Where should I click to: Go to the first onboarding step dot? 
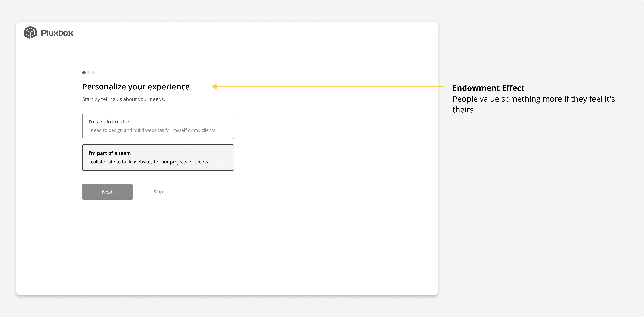84,73
